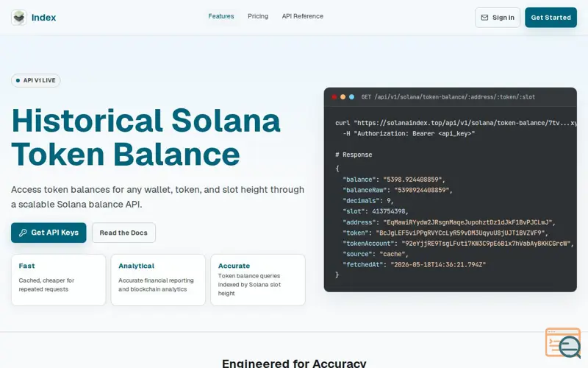Open the Pricing nav item
Viewport: 588px width, 368px height.
pos(258,16)
